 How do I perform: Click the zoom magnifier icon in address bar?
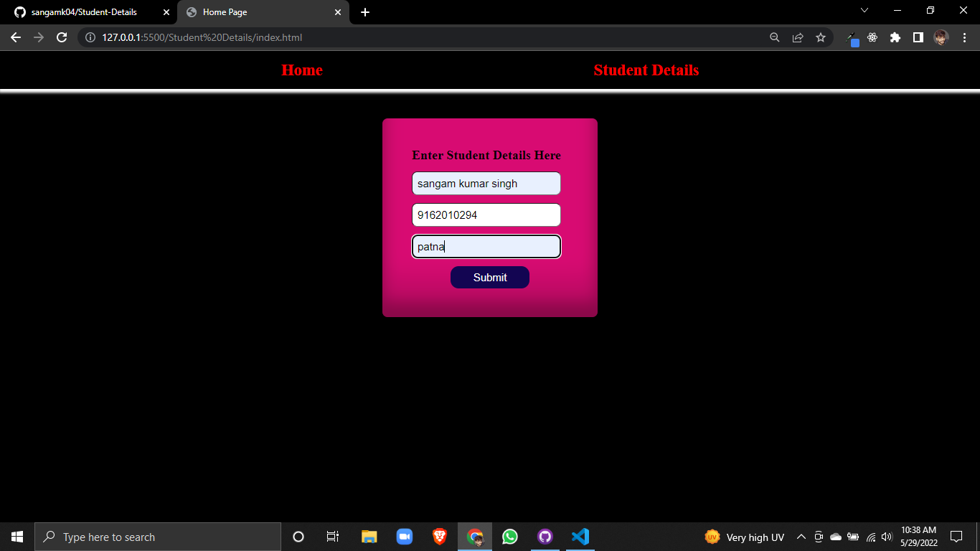pyautogui.click(x=775, y=37)
